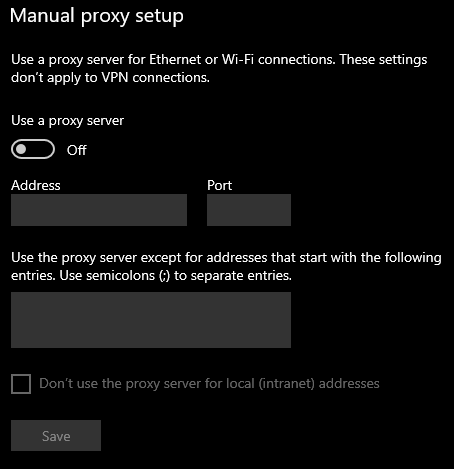Click the Use the proxy server except for addresses line

(x=226, y=258)
